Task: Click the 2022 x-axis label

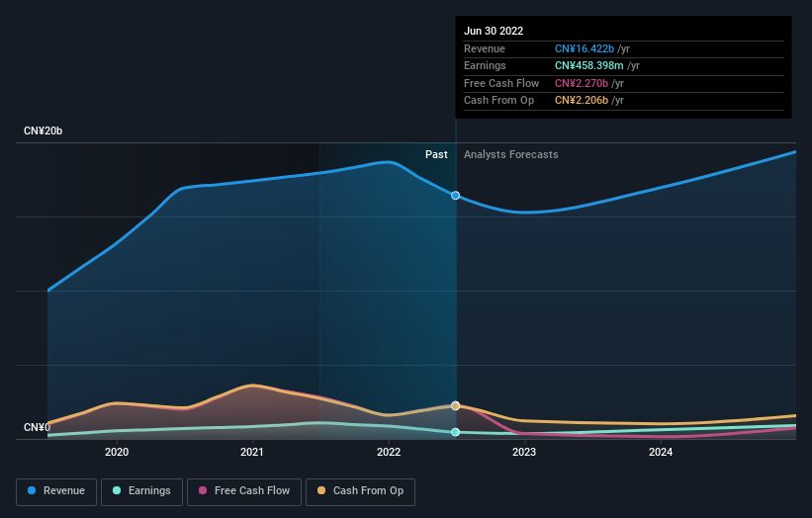Action: (x=389, y=452)
